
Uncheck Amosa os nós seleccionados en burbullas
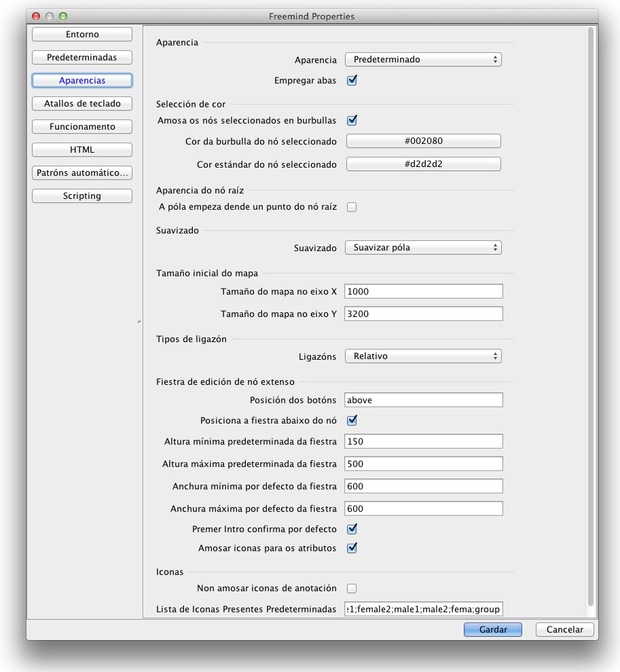351,120
